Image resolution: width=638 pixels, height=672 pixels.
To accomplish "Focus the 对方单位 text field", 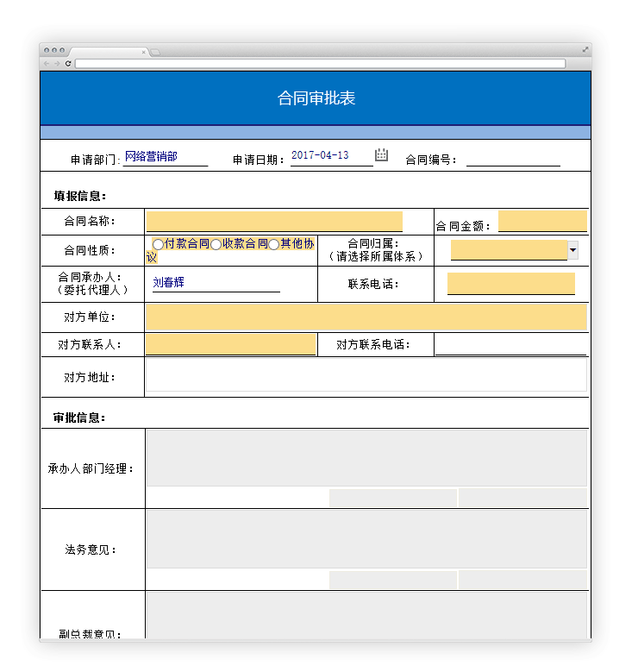I will click(366, 317).
